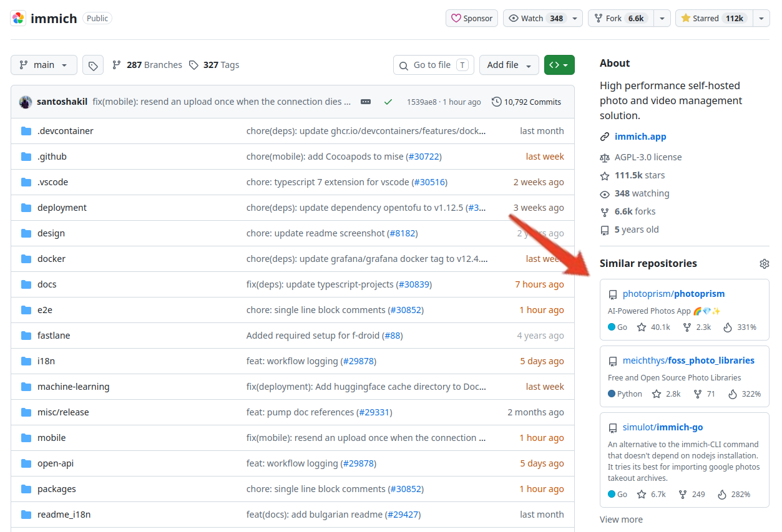Click the repo icon of photoprism card
This screenshot has height=532, width=782.
click(x=613, y=294)
